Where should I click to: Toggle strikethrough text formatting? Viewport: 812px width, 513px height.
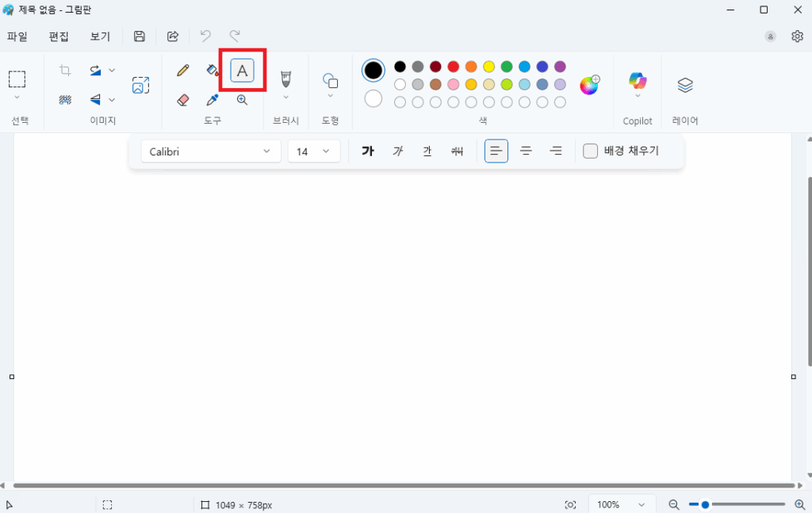click(457, 151)
